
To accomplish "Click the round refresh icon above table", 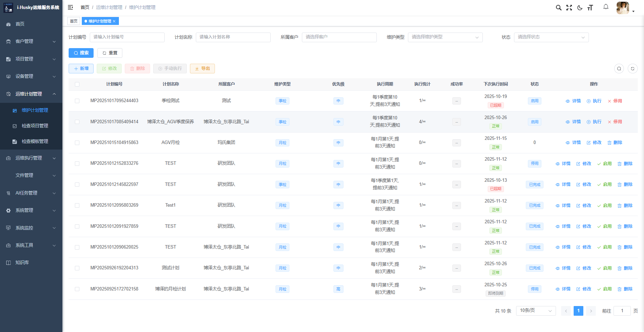I will (633, 69).
